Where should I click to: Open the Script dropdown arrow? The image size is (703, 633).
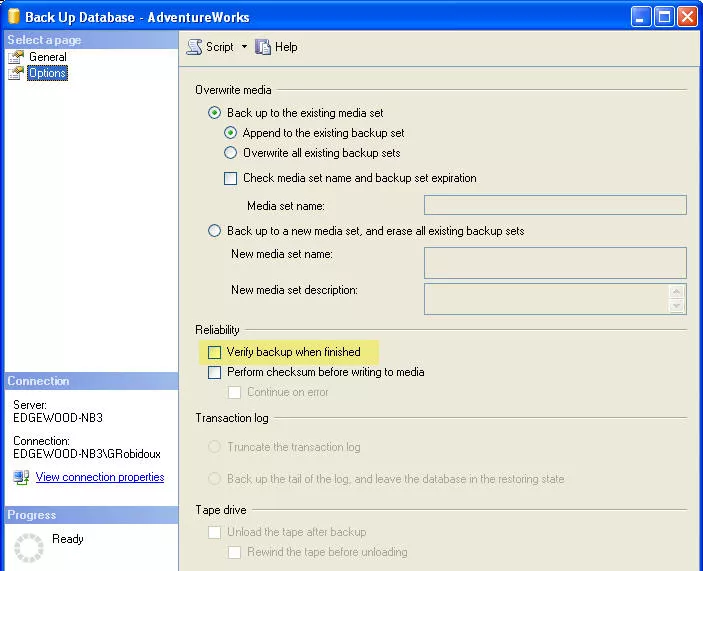click(x=244, y=47)
